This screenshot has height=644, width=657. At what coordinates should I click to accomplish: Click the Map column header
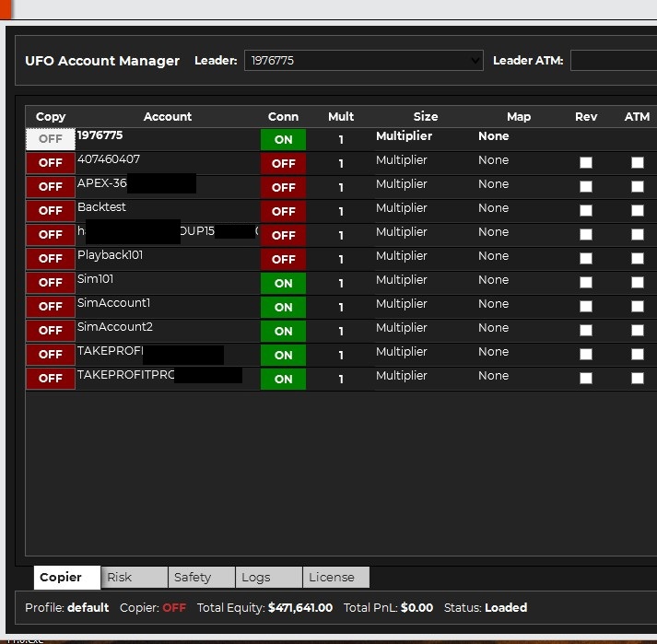tap(519, 116)
